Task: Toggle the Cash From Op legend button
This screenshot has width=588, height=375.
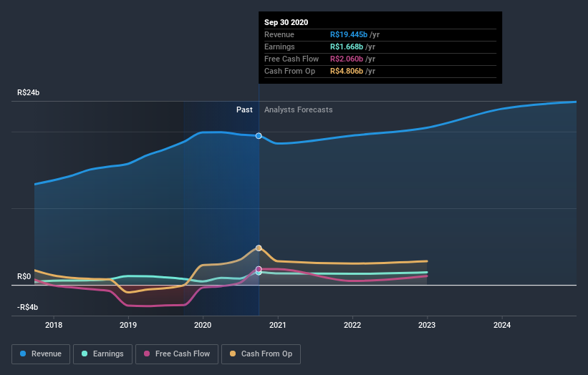Action: 261,354
